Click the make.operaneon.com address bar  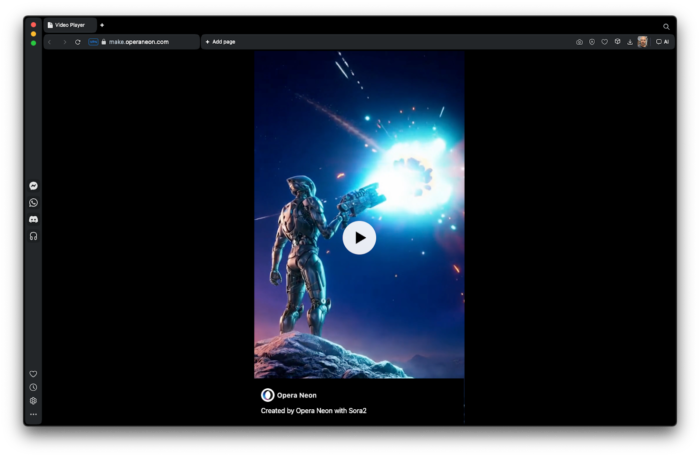coord(139,42)
